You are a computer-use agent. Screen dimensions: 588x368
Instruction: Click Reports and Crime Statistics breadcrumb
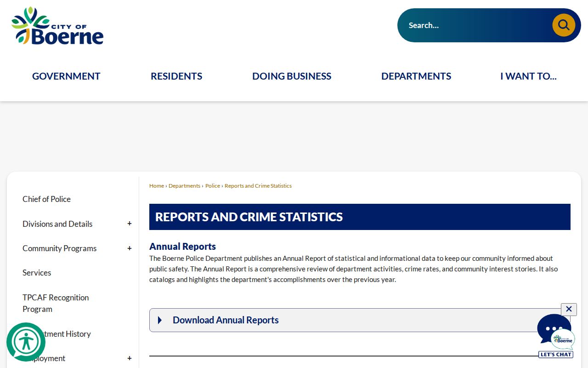(x=258, y=186)
